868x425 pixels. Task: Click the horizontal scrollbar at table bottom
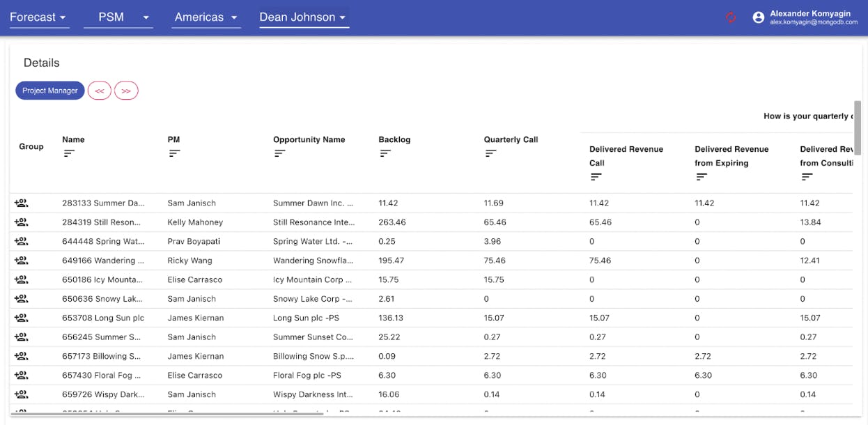click(167, 415)
